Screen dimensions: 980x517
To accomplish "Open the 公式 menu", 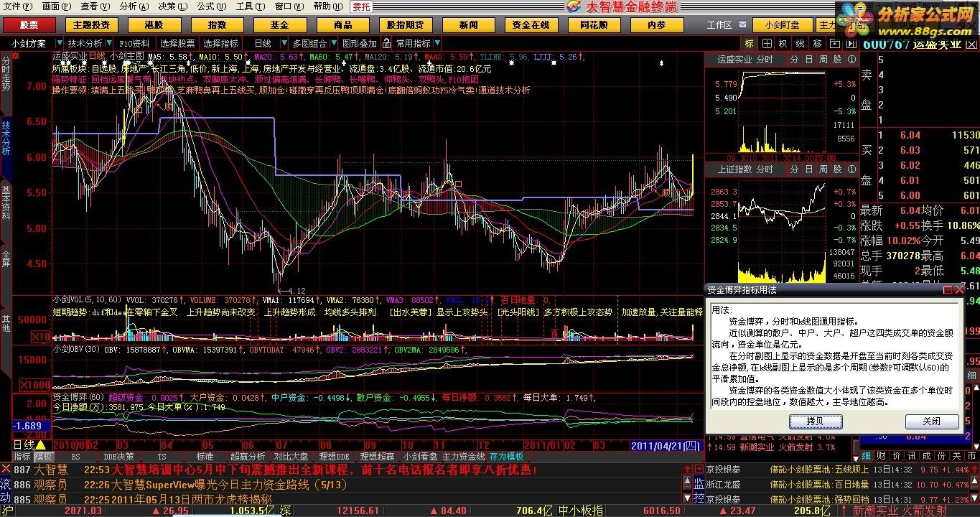I will tap(210, 6).
